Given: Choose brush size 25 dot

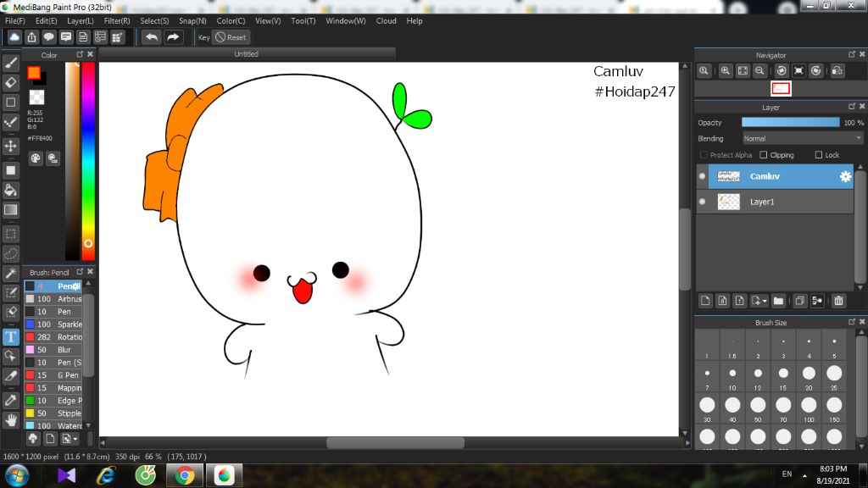Looking at the screenshot, I should coord(834,373).
